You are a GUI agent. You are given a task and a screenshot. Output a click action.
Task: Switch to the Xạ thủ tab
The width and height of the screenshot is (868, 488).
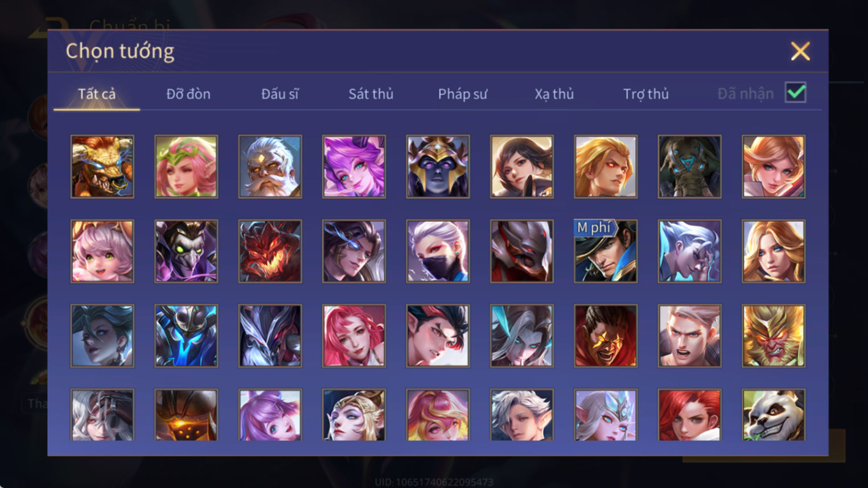[554, 94]
